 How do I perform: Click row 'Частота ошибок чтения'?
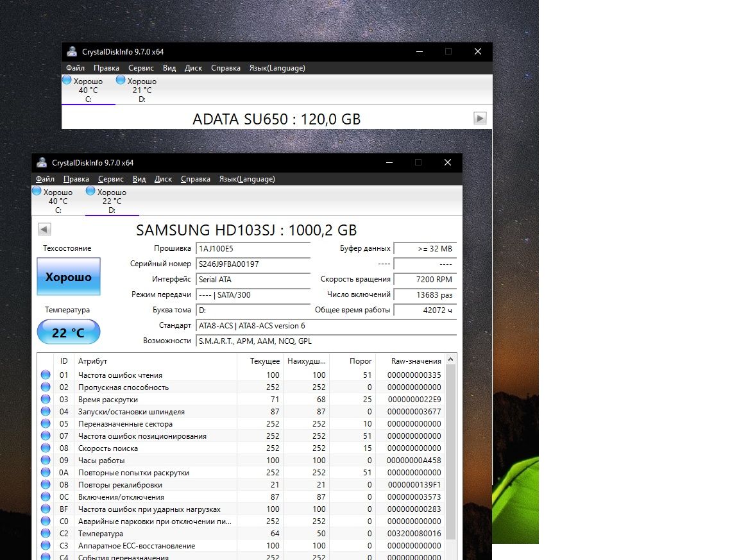tap(241, 375)
